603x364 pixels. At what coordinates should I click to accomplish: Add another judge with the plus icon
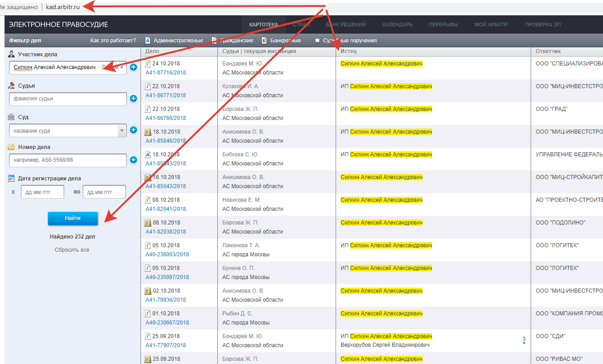click(133, 98)
